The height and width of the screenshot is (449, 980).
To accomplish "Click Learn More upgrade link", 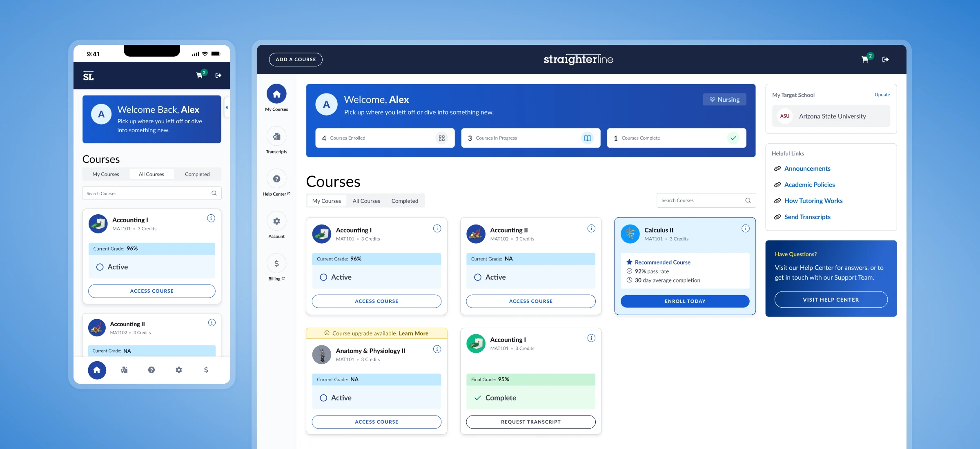I will pyautogui.click(x=413, y=333).
